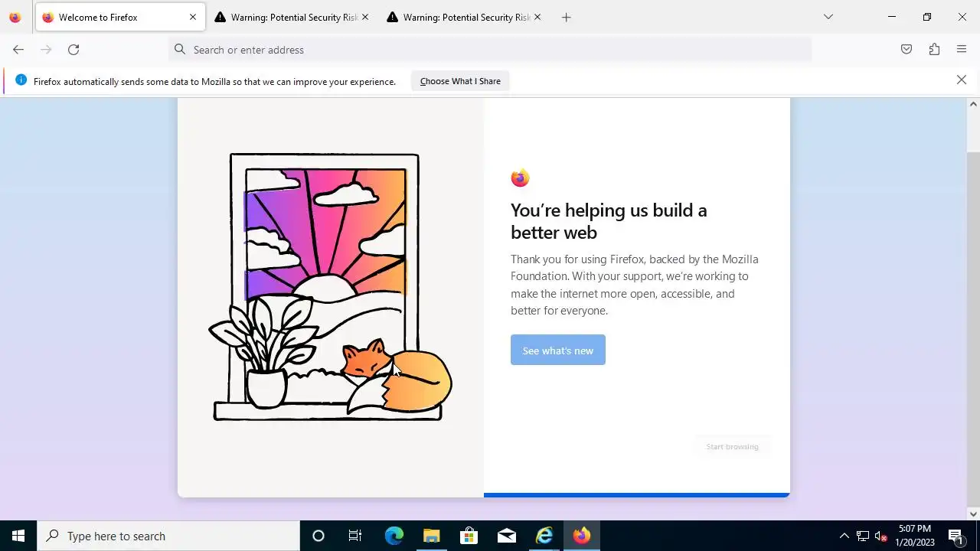980x551 pixels.
Task: Go back using the back arrow
Action: pos(18,50)
